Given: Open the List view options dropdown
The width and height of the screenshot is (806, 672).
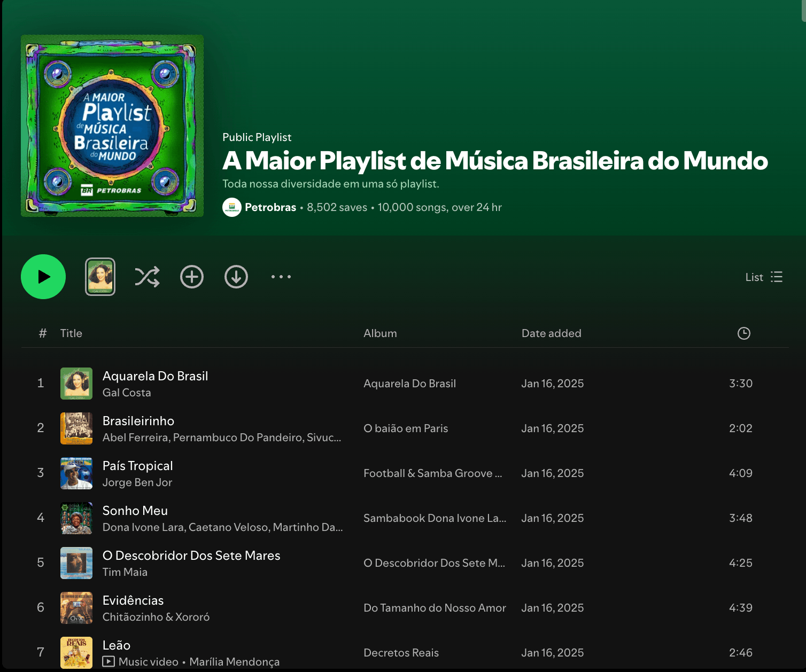Looking at the screenshot, I should (764, 277).
